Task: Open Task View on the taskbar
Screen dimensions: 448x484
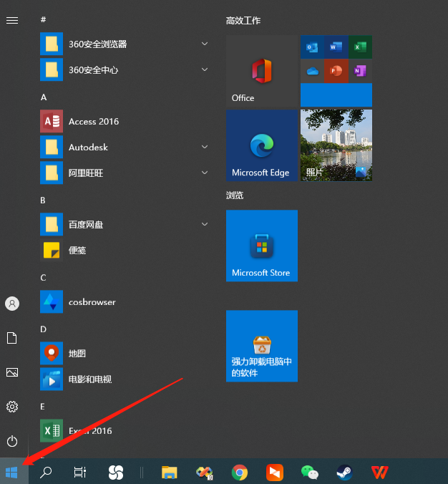Action: (x=80, y=473)
